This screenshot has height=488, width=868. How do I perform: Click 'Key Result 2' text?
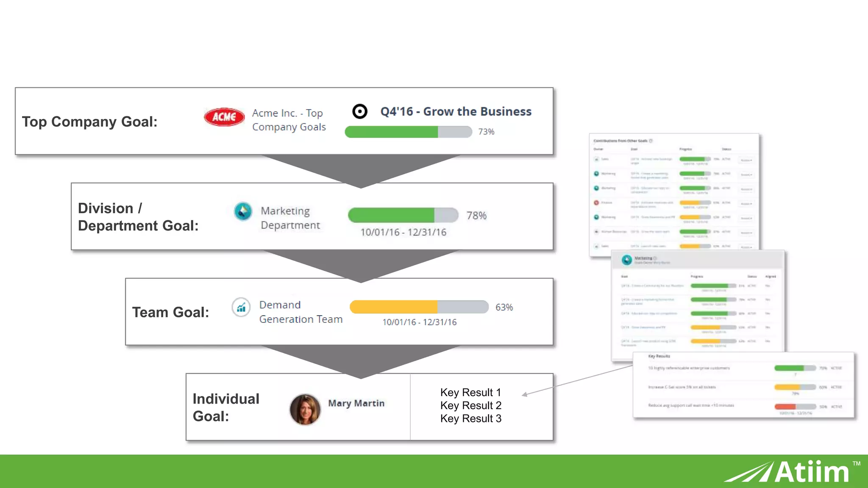click(470, 405)
